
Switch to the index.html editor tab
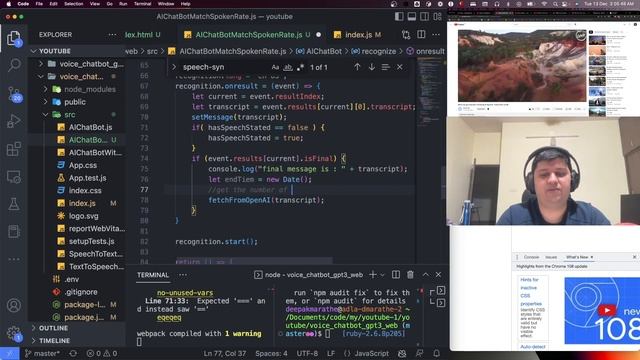tap(142, 35)
